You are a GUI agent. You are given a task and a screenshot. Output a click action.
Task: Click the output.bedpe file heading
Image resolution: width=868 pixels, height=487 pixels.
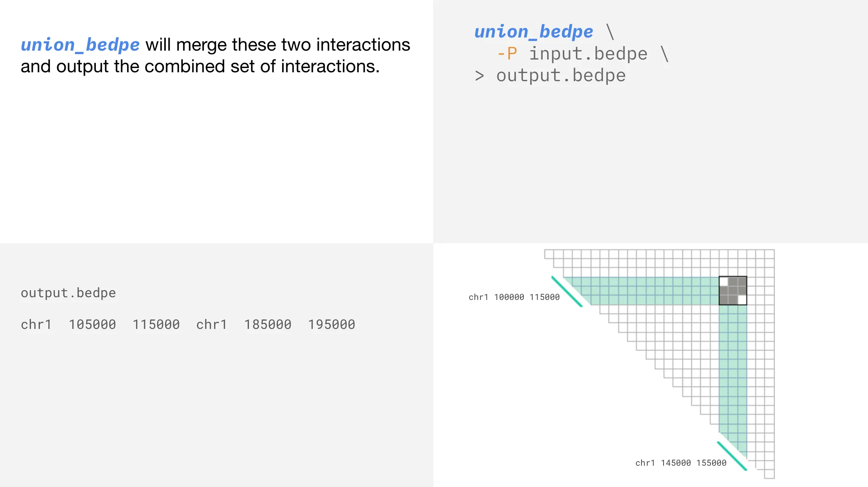click(x=68, y=293)
